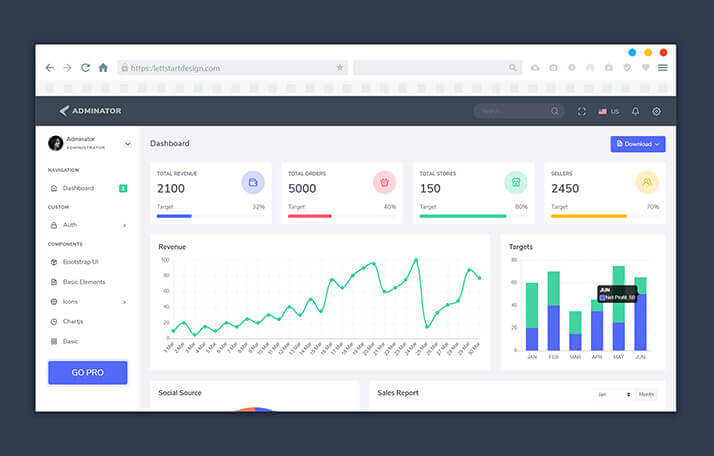
Task: Open the Jan month select in Sales Report
Action: coord(613,395)
